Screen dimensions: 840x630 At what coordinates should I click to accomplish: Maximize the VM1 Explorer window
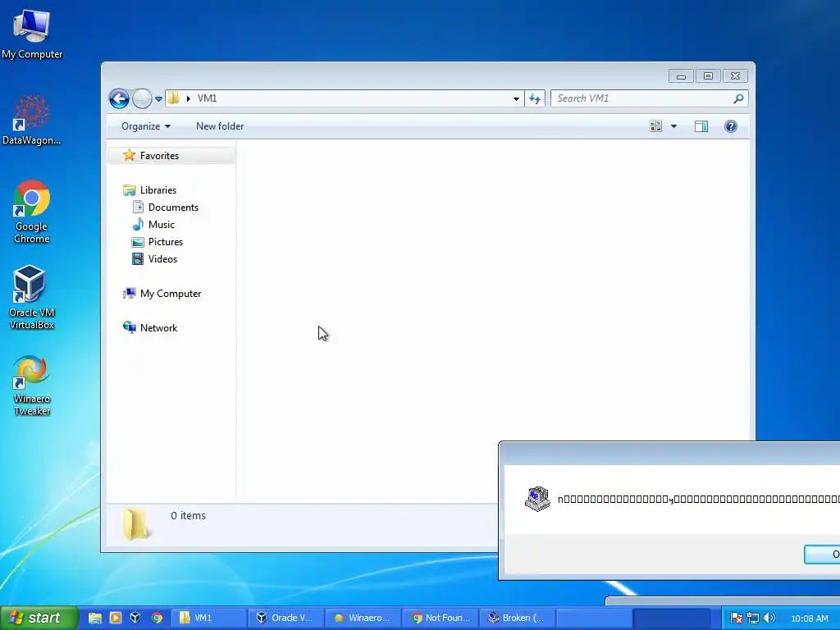click(x=708, y=76)
